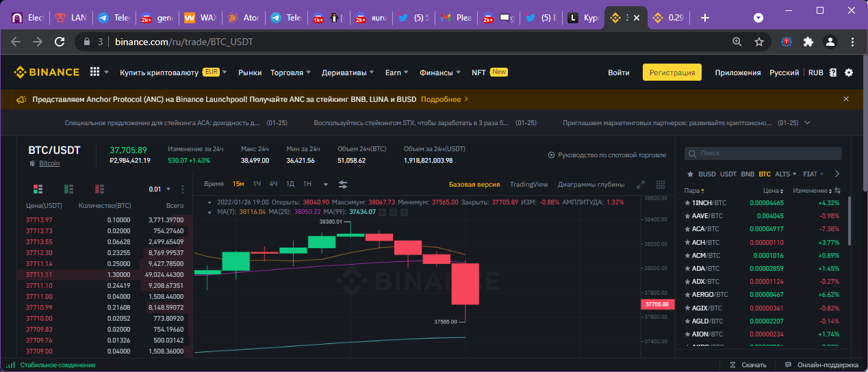Screen dimensions: 868x372
Task: Click the download icon beside RUB
Action: pos(833,72)
